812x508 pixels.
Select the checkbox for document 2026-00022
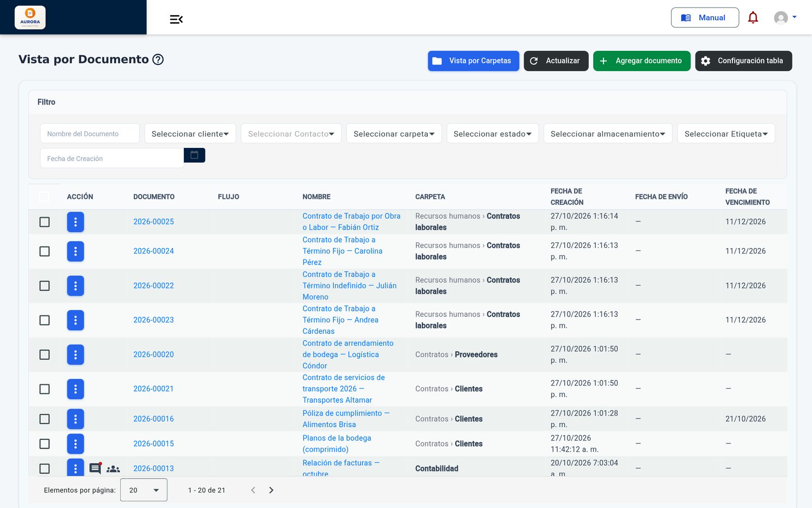(x=45, y=285)
